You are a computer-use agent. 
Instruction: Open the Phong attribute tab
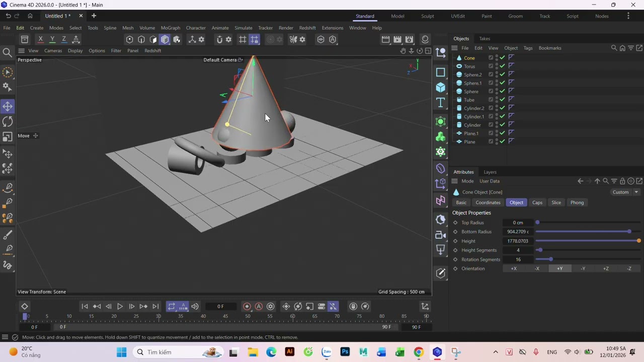coord(577,203)
